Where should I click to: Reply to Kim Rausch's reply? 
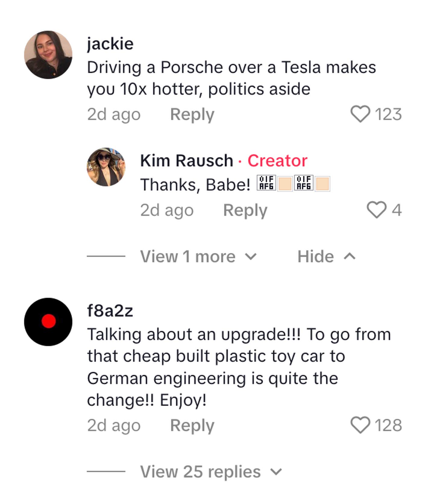pos(245,210)
